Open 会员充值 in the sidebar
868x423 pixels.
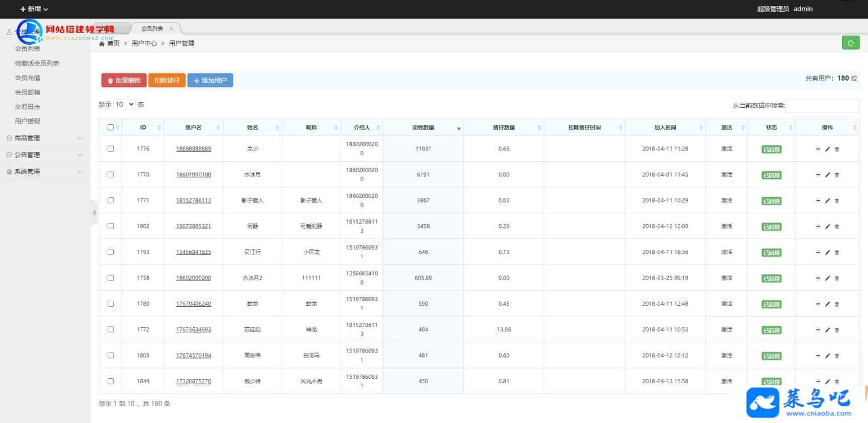click(28, 78)
